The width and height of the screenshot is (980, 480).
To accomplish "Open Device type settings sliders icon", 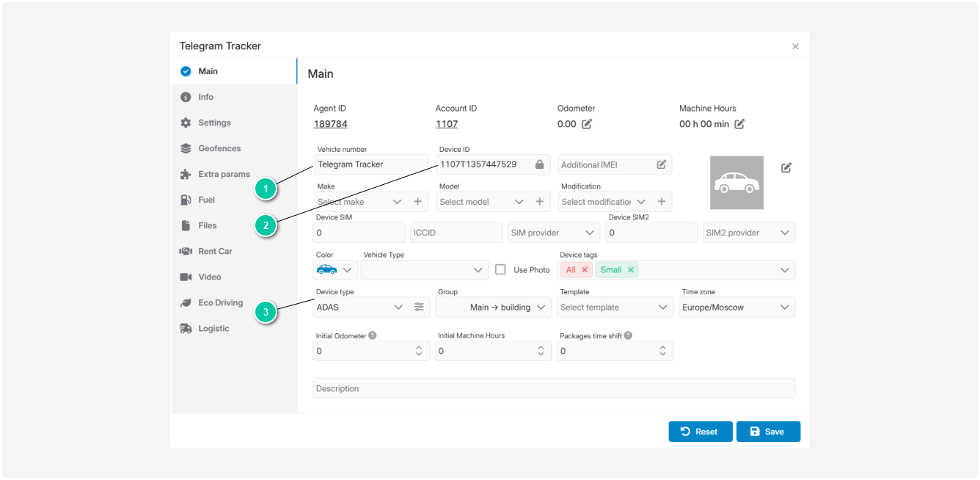I will (x=419, y=308).
